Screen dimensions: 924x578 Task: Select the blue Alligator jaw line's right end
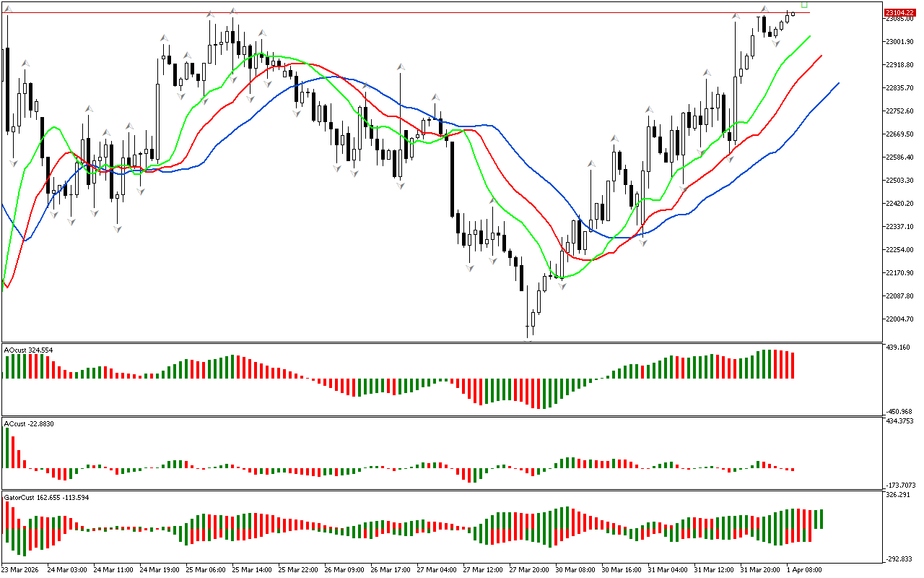click(837, 84)
